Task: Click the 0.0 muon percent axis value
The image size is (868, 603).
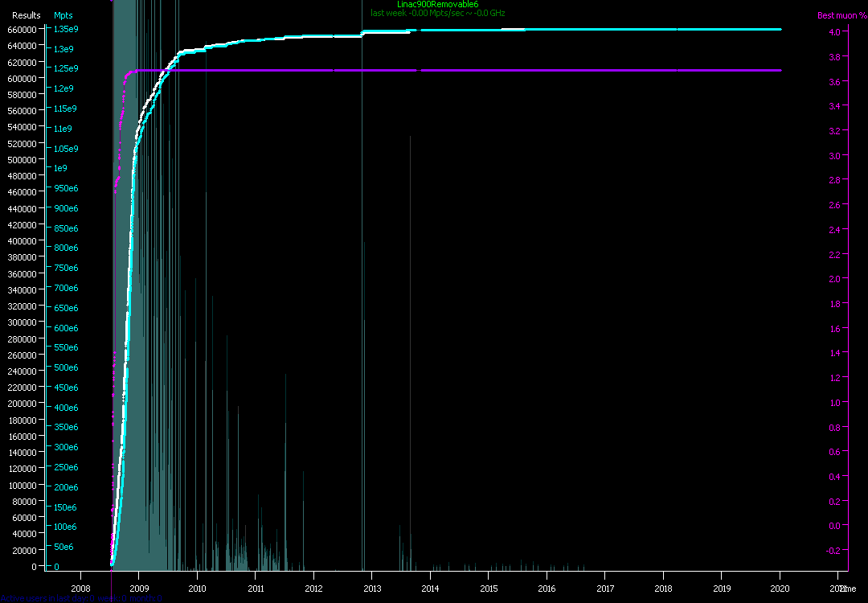Action: point(834,526)
